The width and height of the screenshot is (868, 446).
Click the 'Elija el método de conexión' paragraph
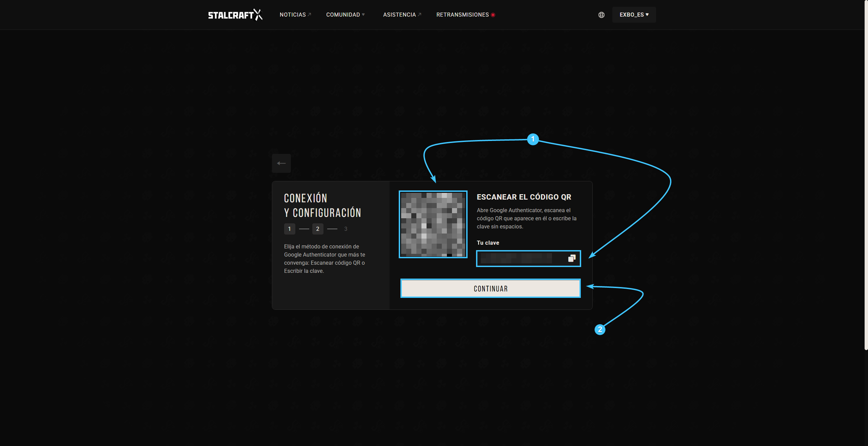tap(324, 259)
